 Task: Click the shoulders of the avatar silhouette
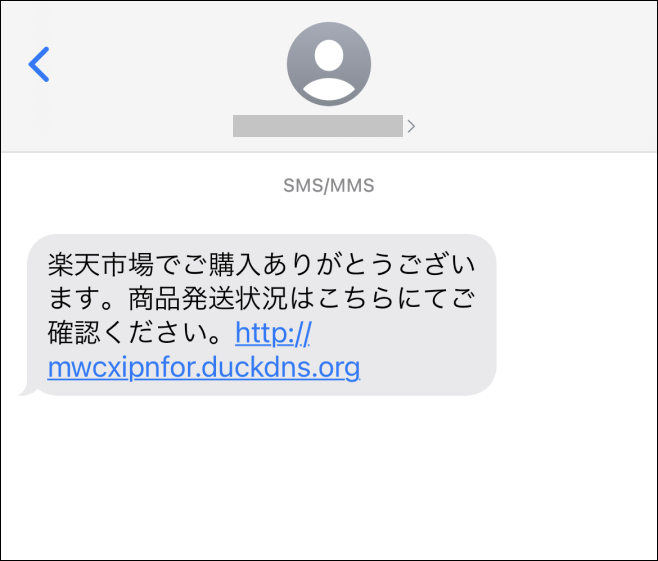[x=329, y=91]
